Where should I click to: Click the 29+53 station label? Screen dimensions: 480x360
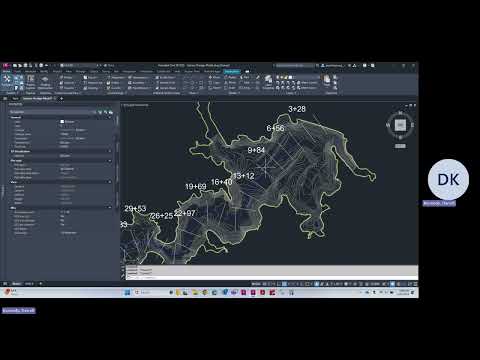135,209
